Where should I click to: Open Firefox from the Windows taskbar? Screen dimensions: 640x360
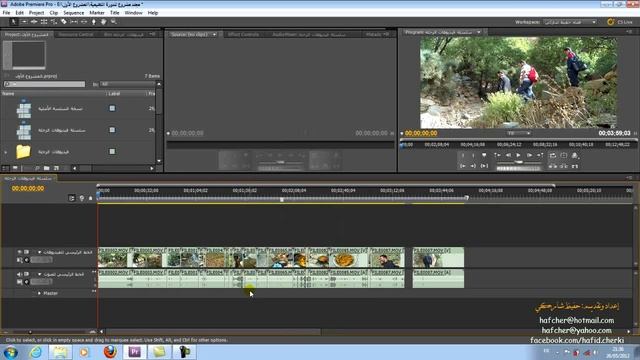[x=110, y=352]
